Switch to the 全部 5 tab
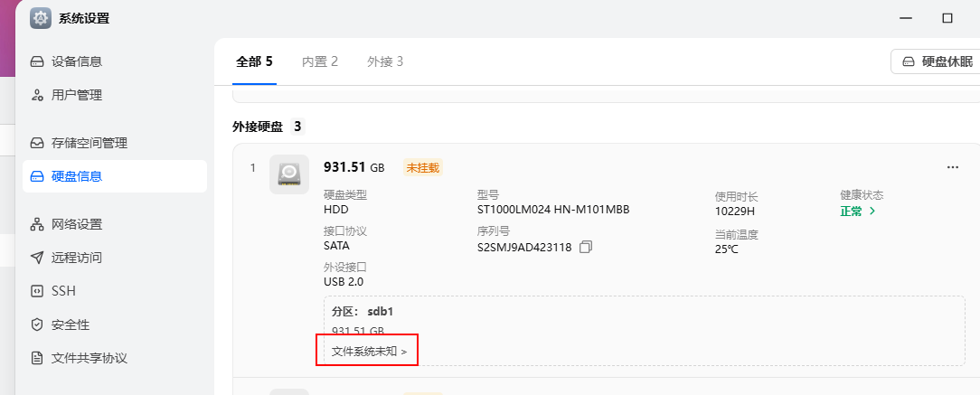 tap(254, 61)
